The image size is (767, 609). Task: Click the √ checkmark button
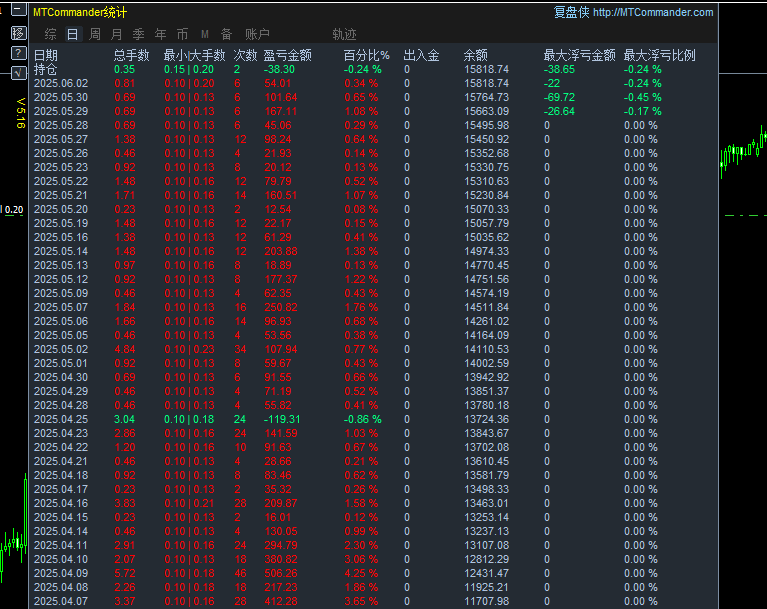[19, 73]
